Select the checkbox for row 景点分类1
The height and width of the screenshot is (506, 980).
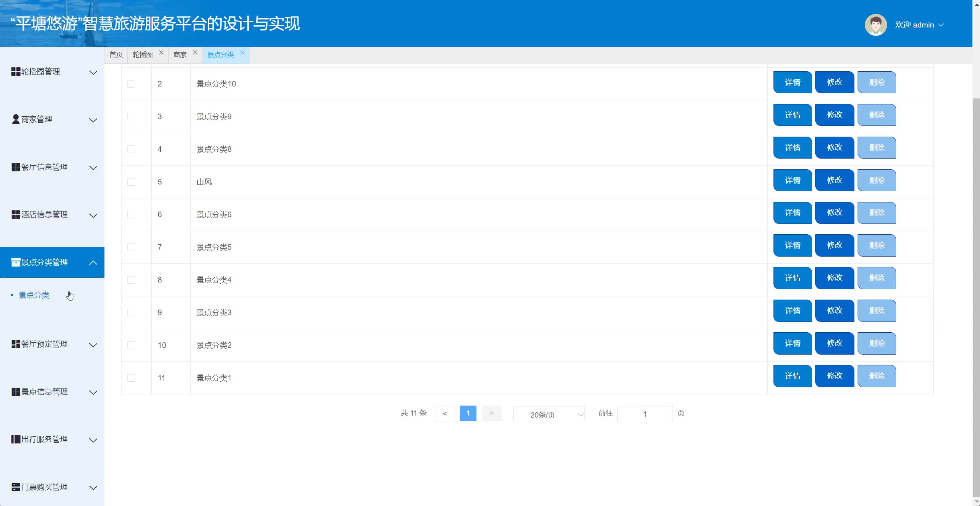(x=131, y=378)
